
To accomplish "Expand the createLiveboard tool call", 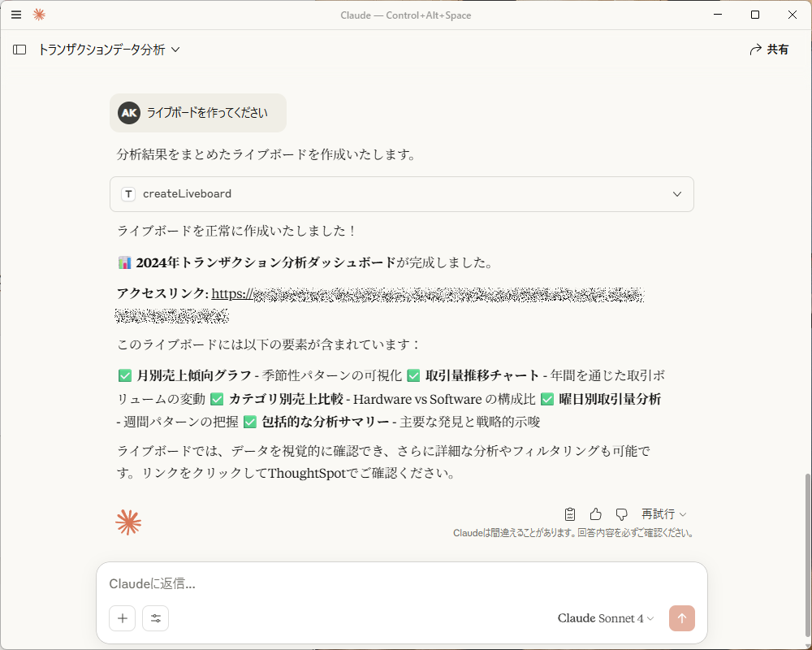I will pos(402,194).
